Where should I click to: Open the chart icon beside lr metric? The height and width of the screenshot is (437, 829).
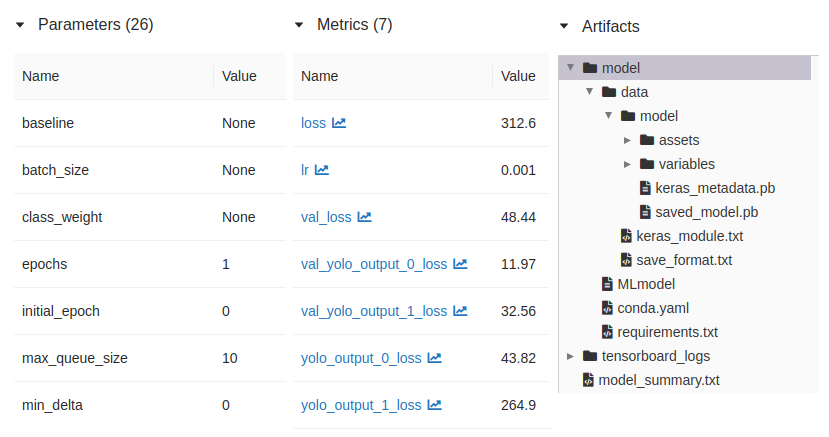(322, 170)
